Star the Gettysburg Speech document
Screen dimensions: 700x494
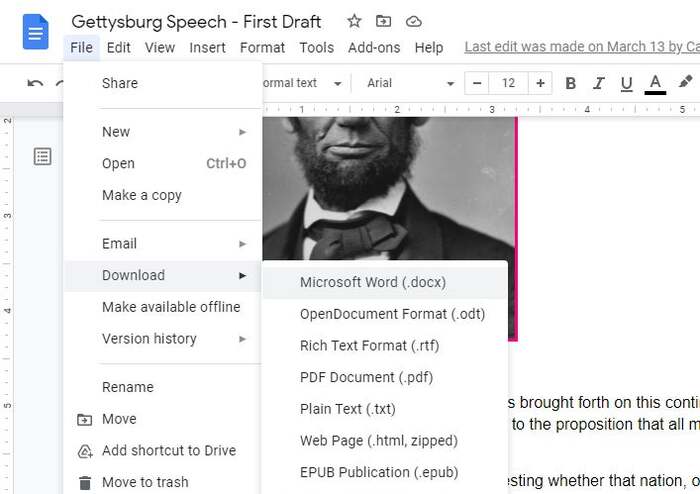tap(354, 21)
